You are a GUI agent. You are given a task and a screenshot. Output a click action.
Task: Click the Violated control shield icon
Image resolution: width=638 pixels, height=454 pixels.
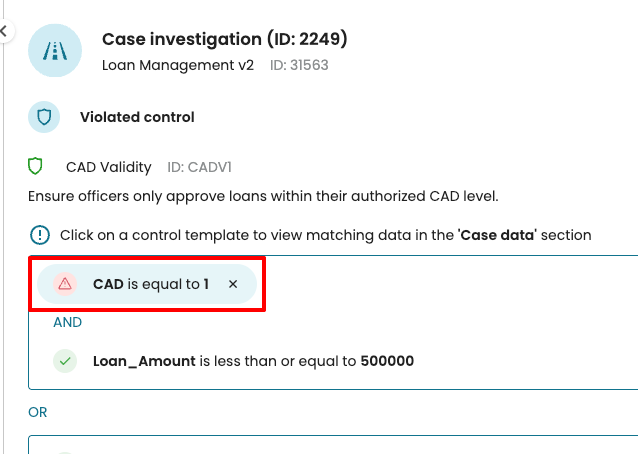click(43, 117)
